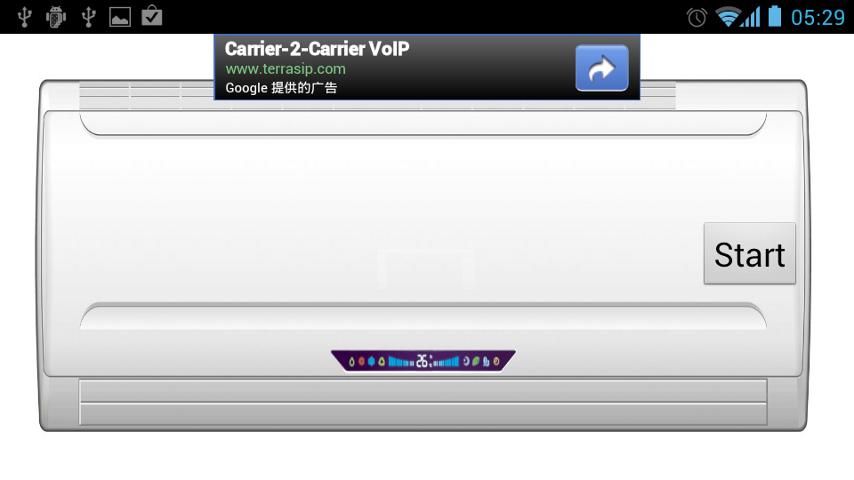Tap the 05:29 clock in status bar
The width and height of the screenshot is (854, 480).
click(818, 17)
